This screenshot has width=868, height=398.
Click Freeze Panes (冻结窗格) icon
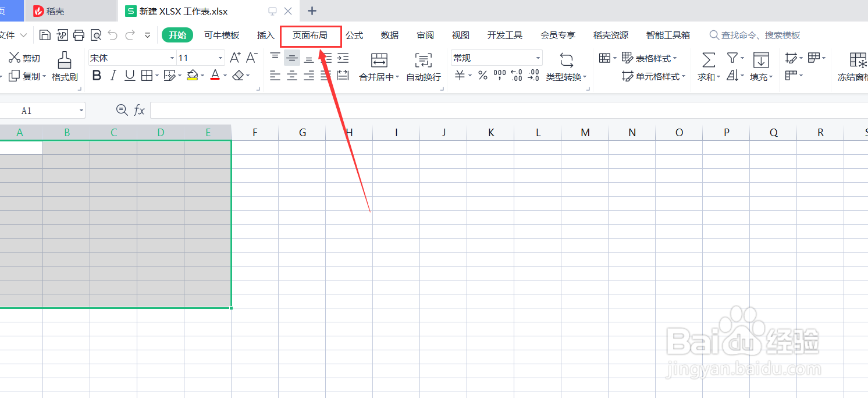(x=858, y=60)
